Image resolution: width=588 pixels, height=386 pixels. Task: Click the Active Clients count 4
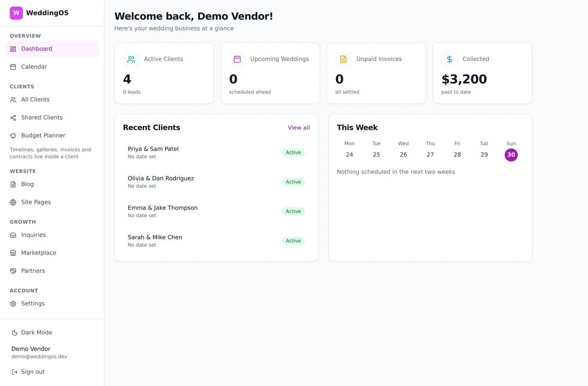tap(127, 79)
